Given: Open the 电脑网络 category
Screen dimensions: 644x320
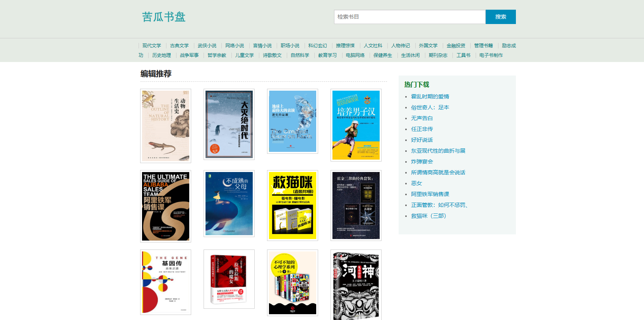Looking at the screenshot, I should [x=355, y=55].
